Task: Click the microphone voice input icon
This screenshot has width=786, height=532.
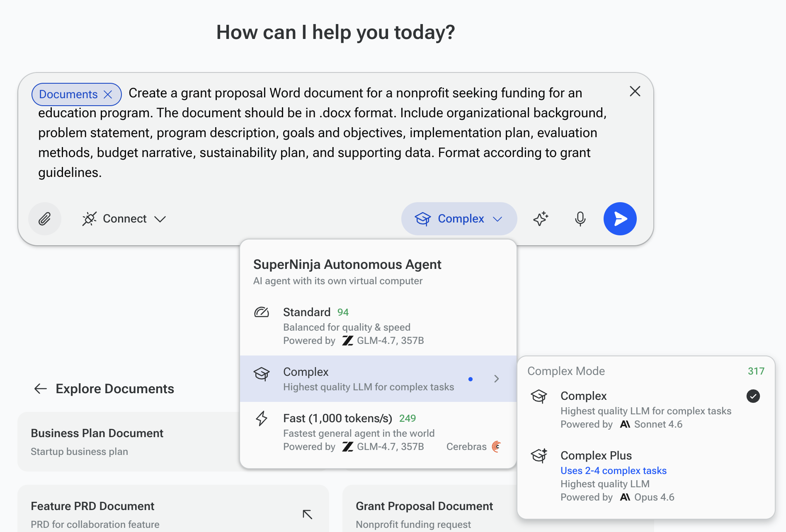Action: point(580,219)
